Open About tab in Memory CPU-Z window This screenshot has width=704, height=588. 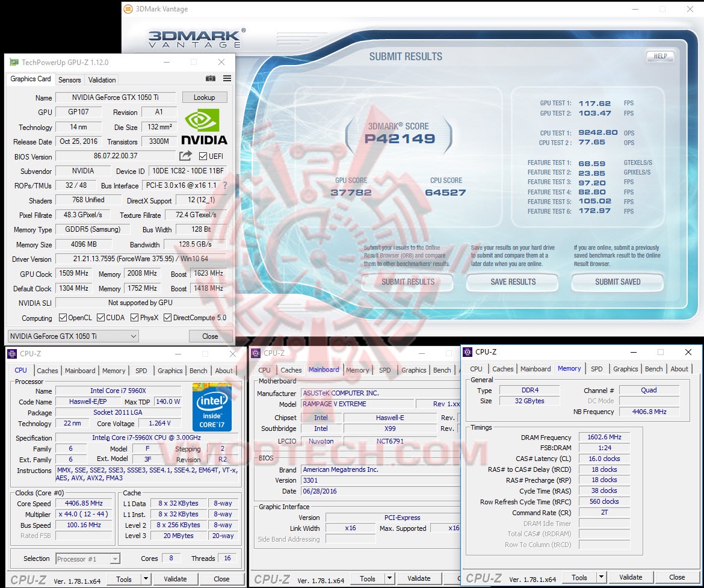679,369
